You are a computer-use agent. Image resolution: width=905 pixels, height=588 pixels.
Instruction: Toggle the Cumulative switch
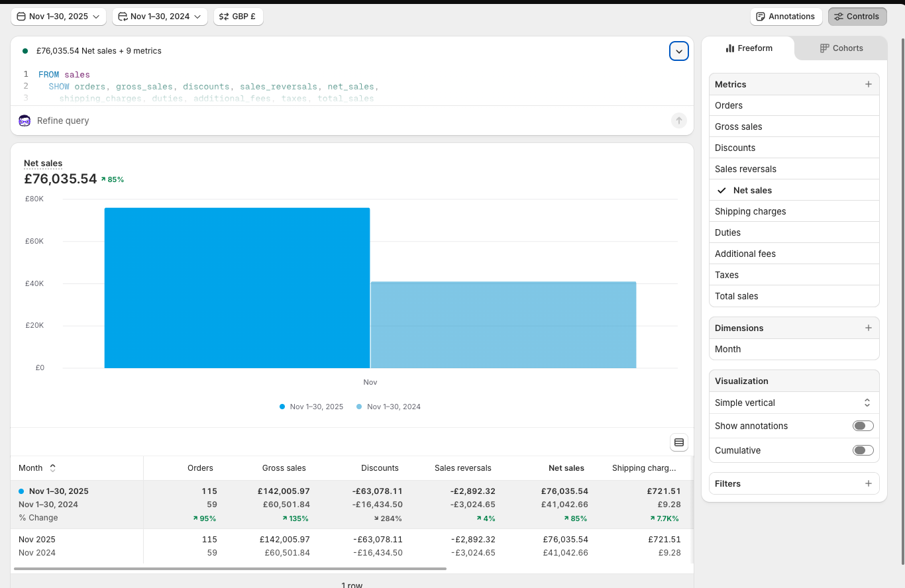click(863, 450)
